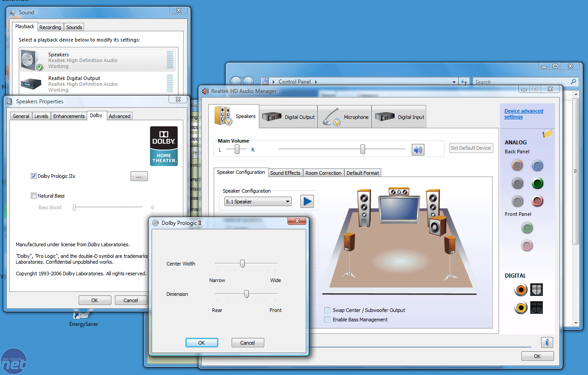The height and width of the screenshot is (375, 588).
Task: Switch to the Recording tab in Sound
Action: click(x=50, y=27)
